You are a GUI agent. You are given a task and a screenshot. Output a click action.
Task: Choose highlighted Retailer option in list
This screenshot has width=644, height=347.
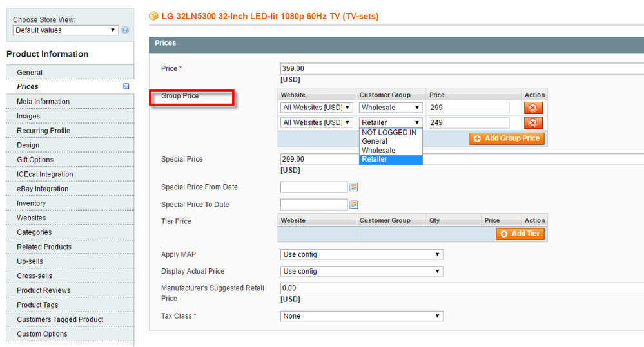pos(391,160)
